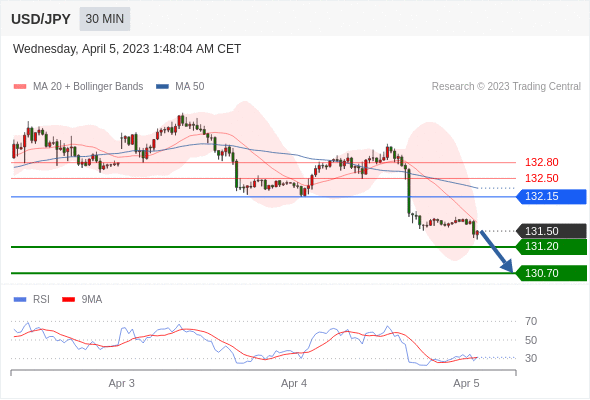Click the green 131.20 support price tag
Image resolution: width=590 pixels, height=400 pixels.
pyautogui.click(x=551, y=246)
